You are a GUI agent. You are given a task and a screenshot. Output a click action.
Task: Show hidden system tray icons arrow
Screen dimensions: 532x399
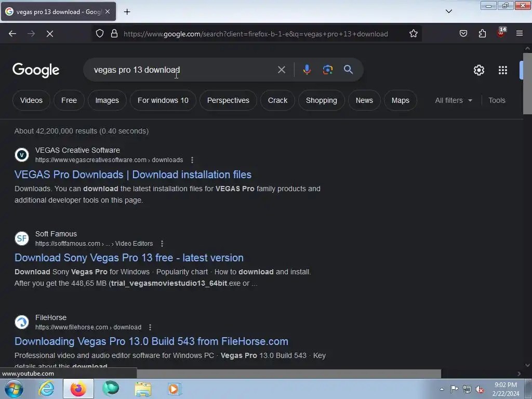442,389
